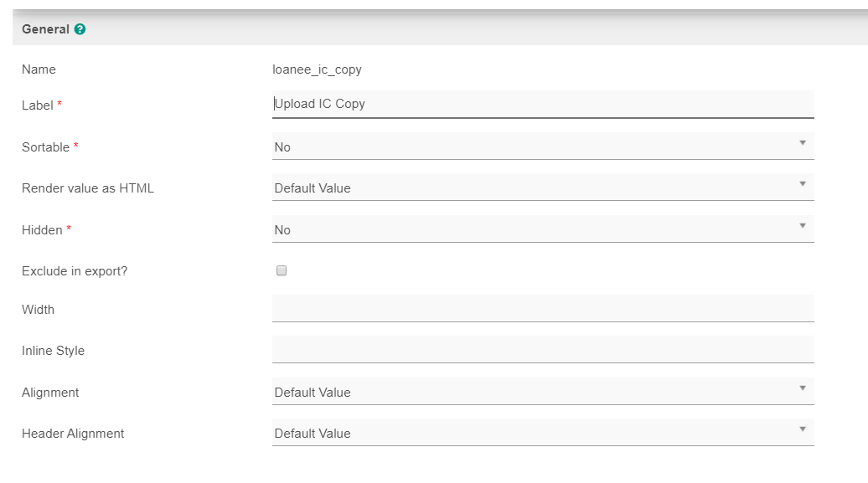Click the Sortable field label
Screen dimensions: 868x483
pos(45,147)
